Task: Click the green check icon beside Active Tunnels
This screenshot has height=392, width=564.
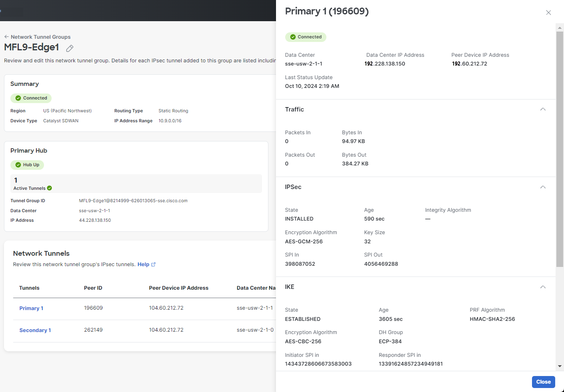Action: 50,188
